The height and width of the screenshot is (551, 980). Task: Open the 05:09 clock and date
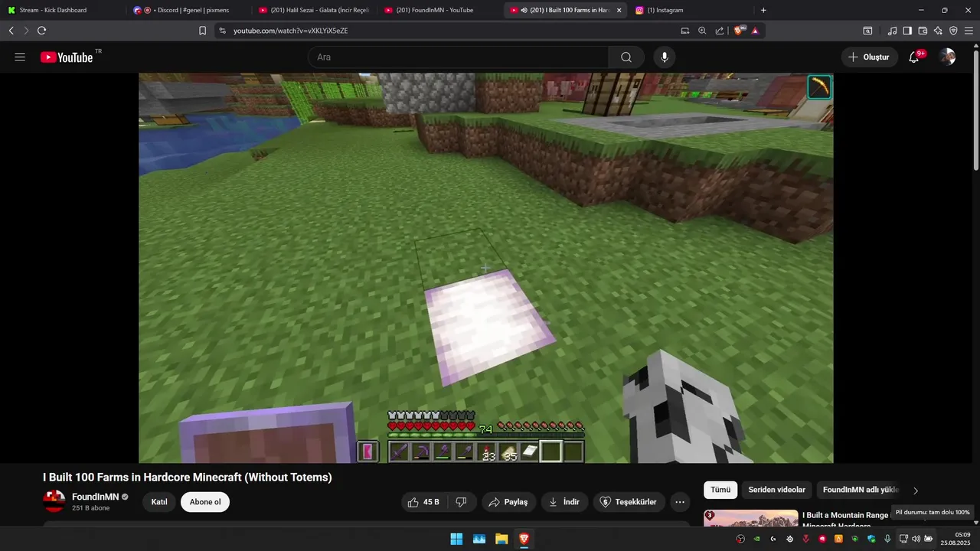click(x=956, y=539)
